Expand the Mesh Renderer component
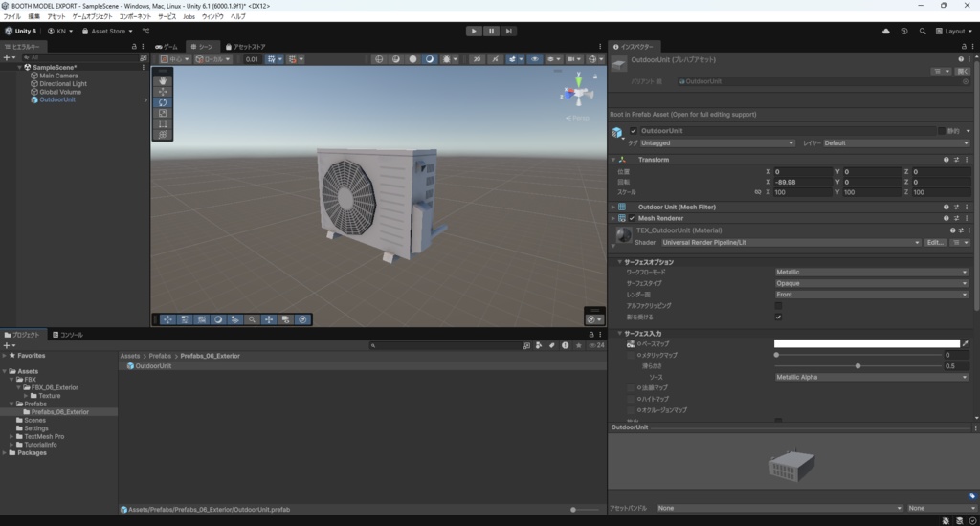980x526 pixels. (613, 218)
